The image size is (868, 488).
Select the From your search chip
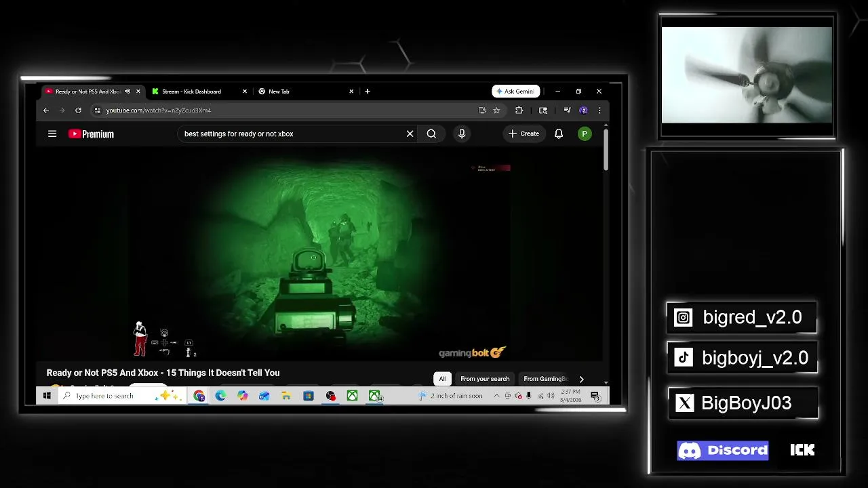click(x=485, y=379)
